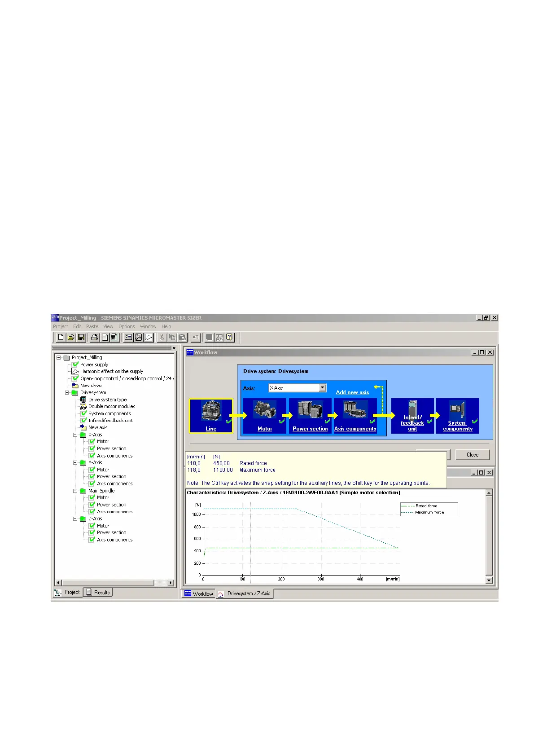Collapse the Z-Axis tree node
The width and height of the screenshot is (534, 756).
[x=75, y=519]
